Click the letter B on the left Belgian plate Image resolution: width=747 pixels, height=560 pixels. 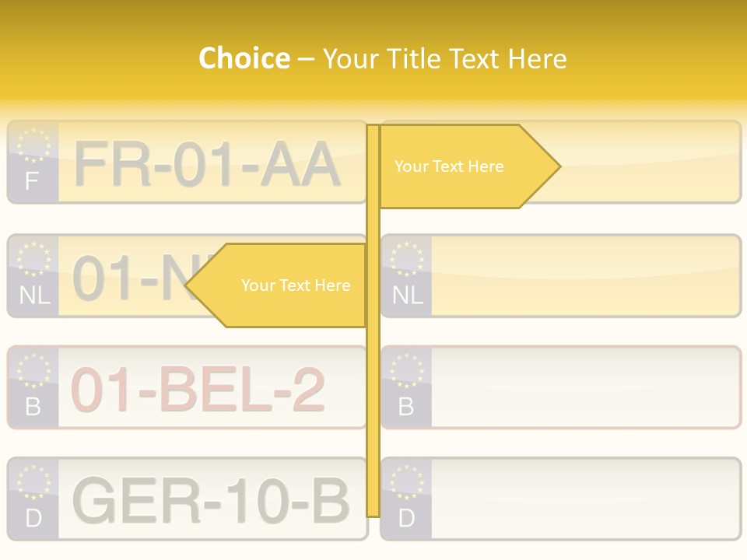click(33, 407)
